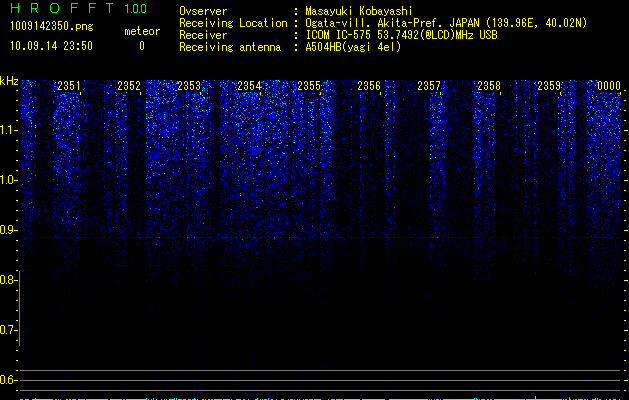Click the Ogata-vill. Akita-Pref. JAPAN location text
629x400 pixels.
coord(446,23)
